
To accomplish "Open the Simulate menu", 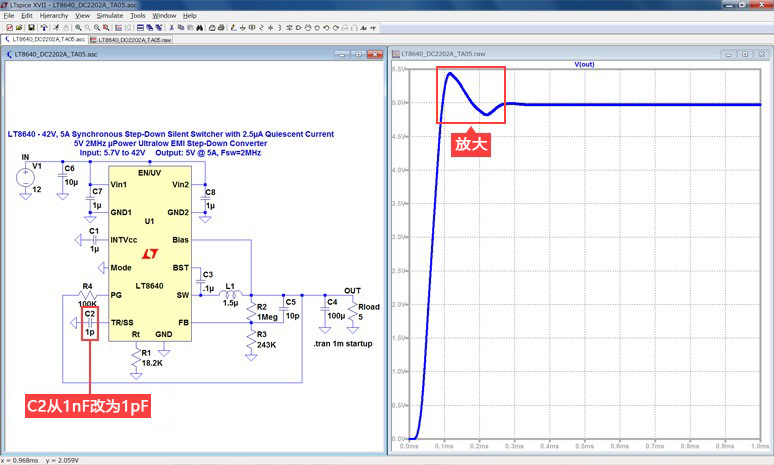I will (110, 15).
